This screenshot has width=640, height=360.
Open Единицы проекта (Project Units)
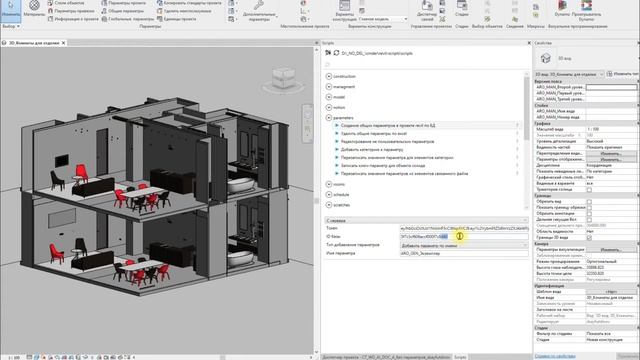[176, 19]
